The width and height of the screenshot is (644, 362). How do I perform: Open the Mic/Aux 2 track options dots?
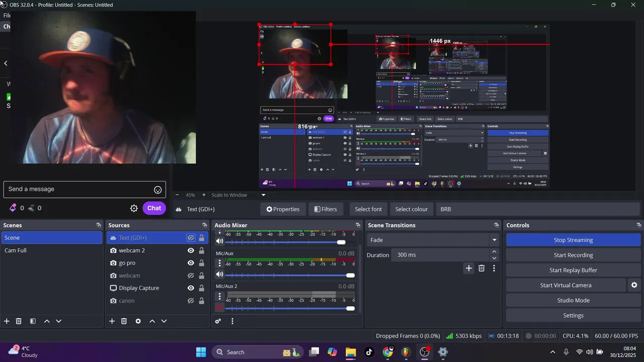coord(219,296)
